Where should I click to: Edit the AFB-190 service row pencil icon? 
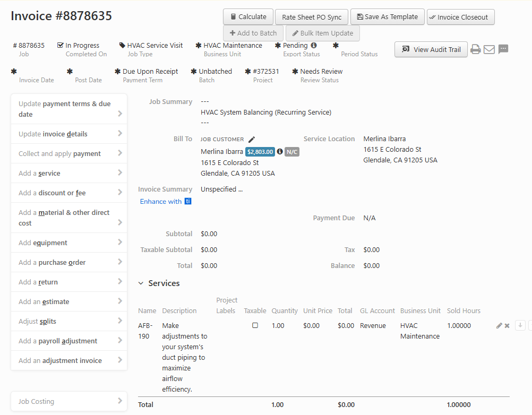click(499, 325)
